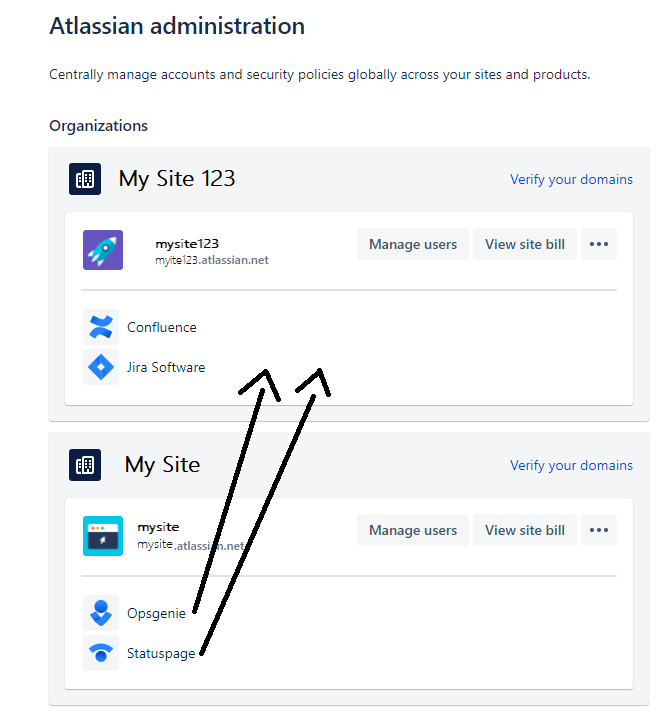View site bill for mysite123
The height and width of the screenshot is (727, 669).
coord(525,244)
